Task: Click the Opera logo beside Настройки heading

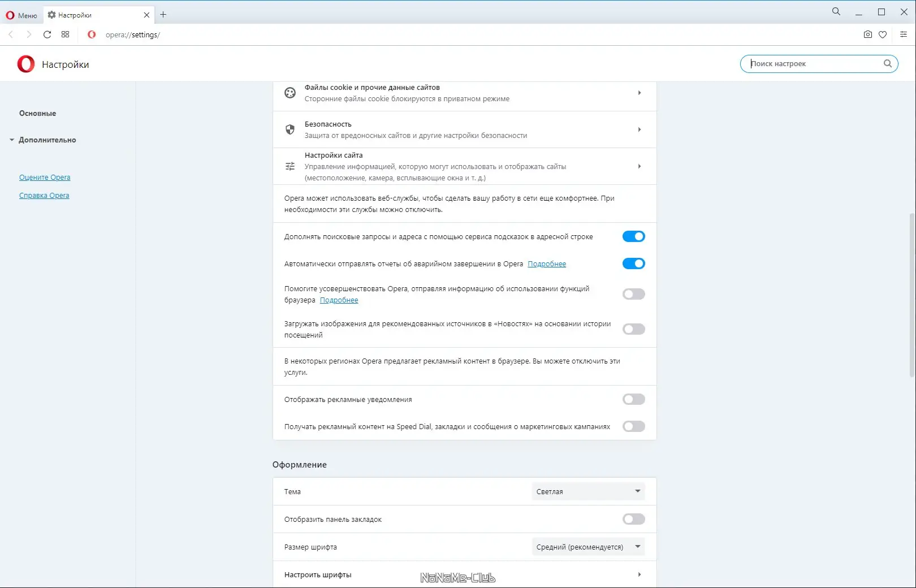Action: [x=26, y=64]
